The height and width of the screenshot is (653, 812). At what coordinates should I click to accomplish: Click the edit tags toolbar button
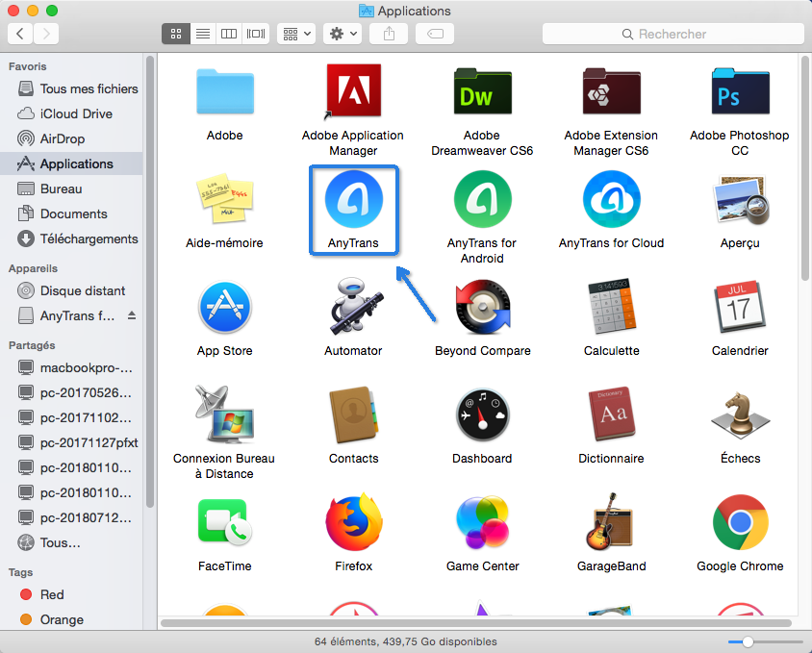(435, 35)
